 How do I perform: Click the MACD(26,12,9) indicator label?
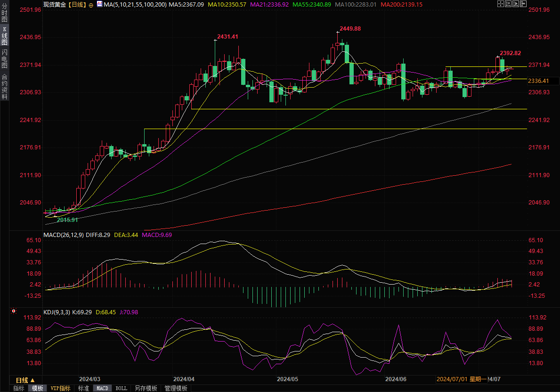64,235
